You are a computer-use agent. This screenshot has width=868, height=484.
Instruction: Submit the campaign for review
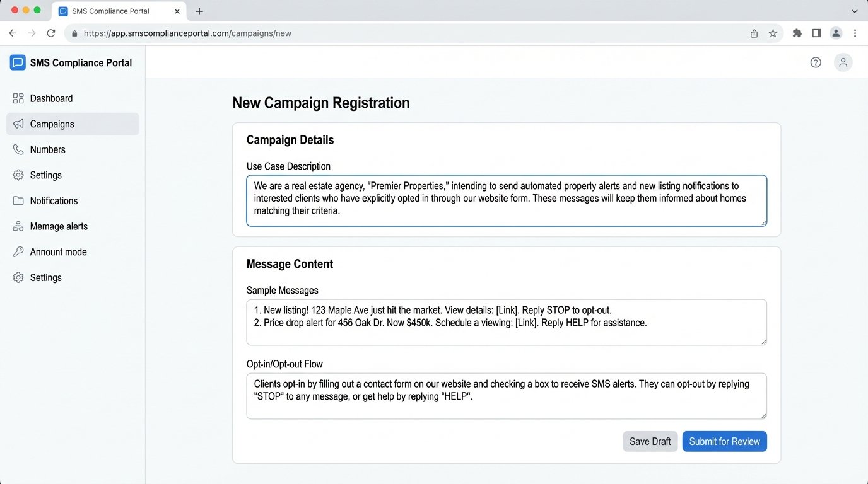tap(724, 441)
